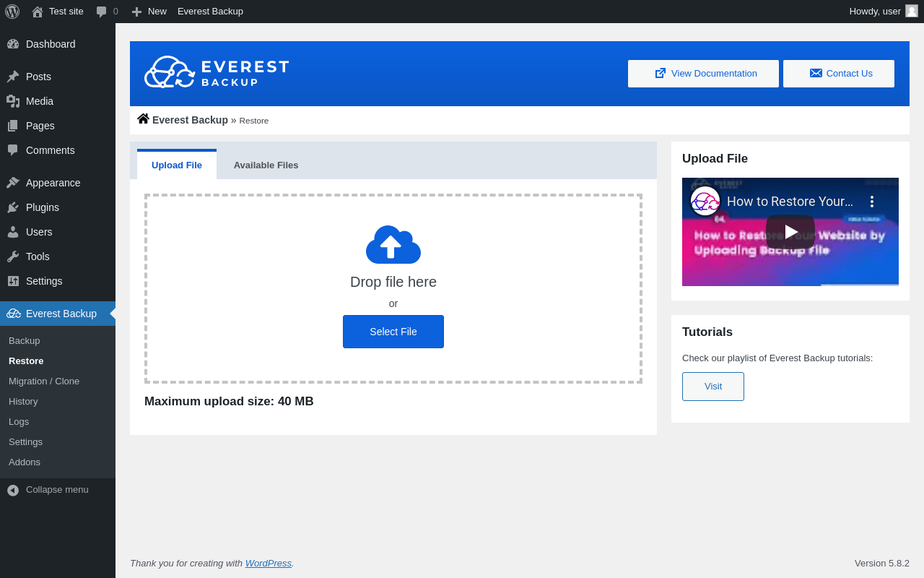Click the Plugins plug icon
This screenshot has height=578, width=924.
coord(13,207)
